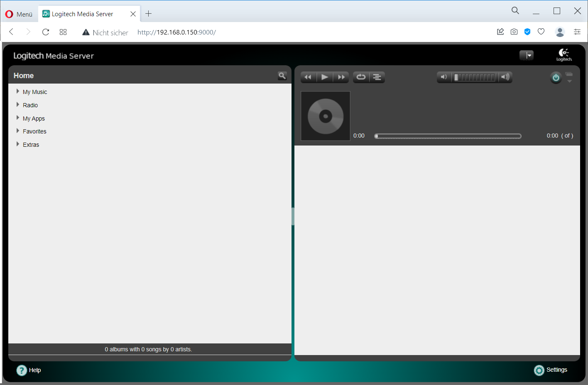Screen dimensions: 588x385
Task: Go back in browser history
Action: (x=11, y=32)
